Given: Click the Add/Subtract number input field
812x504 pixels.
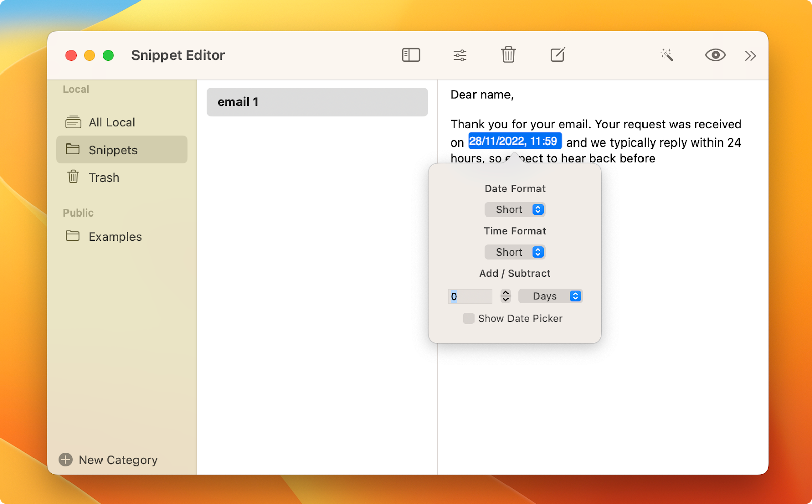Looking at the screenshot, I should pyautogui.click(x=470, y=296).
